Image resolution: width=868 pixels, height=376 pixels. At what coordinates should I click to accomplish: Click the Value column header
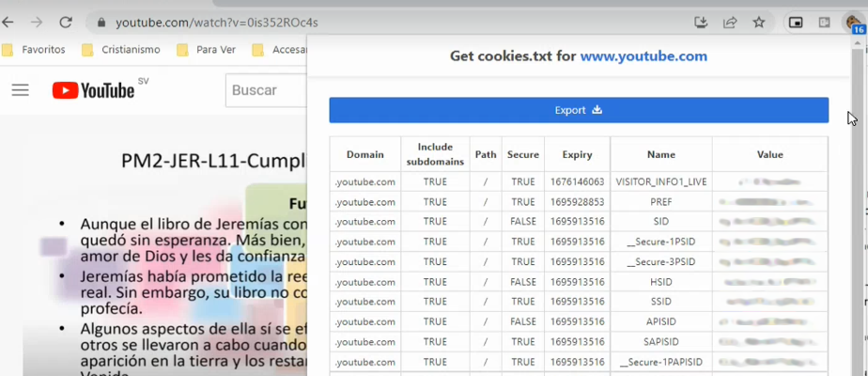click(x=770, y=154)
